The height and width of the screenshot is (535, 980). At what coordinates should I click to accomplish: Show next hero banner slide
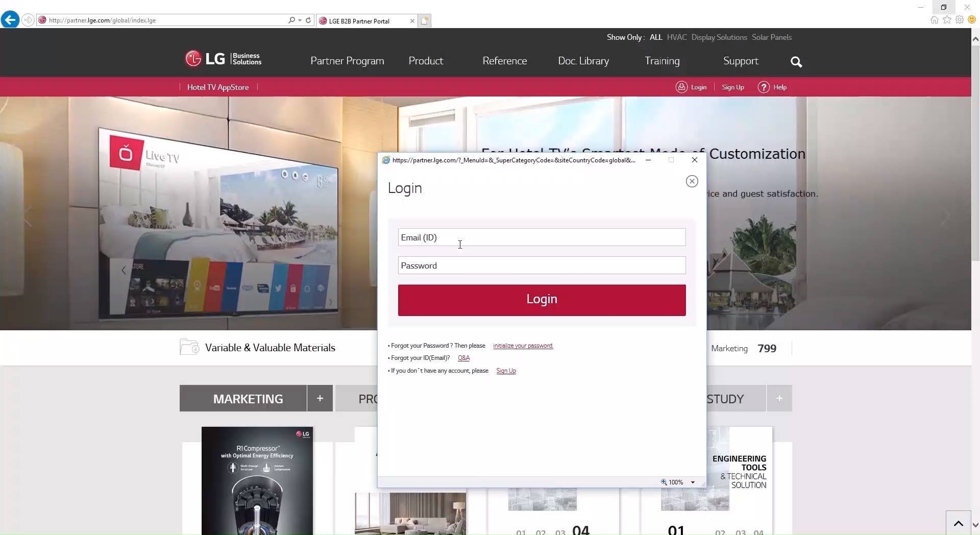coord(945,216)
